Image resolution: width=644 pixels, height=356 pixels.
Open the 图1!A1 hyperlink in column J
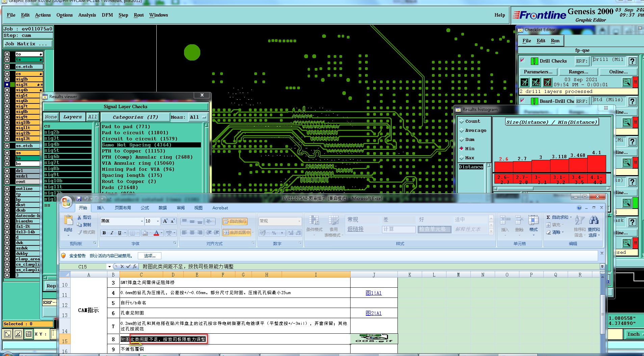point(373,293)
